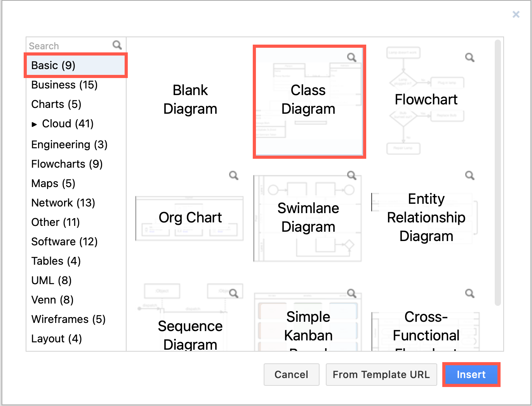Select the UML template category
This screenshot has height=406, width=532.
pyautogui.click(x=51, y=280)
